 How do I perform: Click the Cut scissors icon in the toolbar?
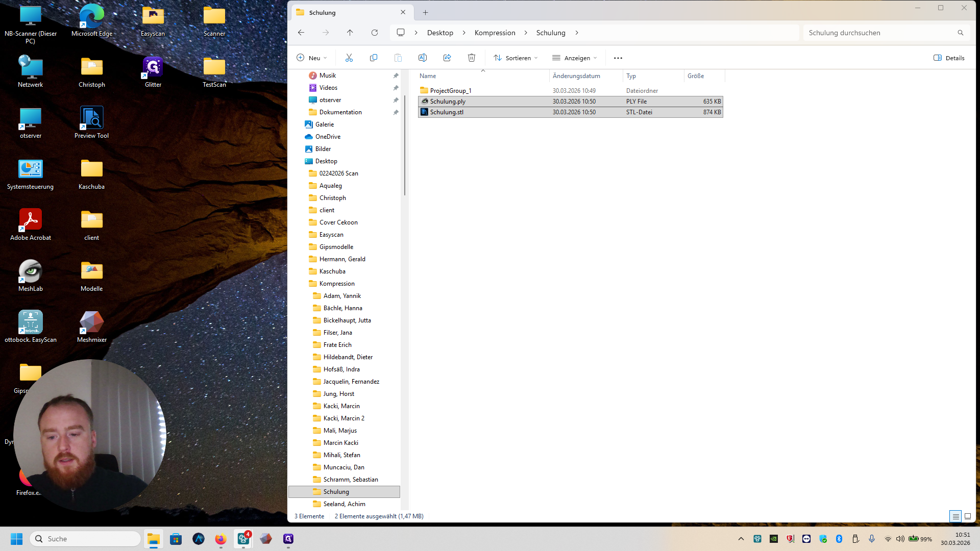[x=349, y=58]
